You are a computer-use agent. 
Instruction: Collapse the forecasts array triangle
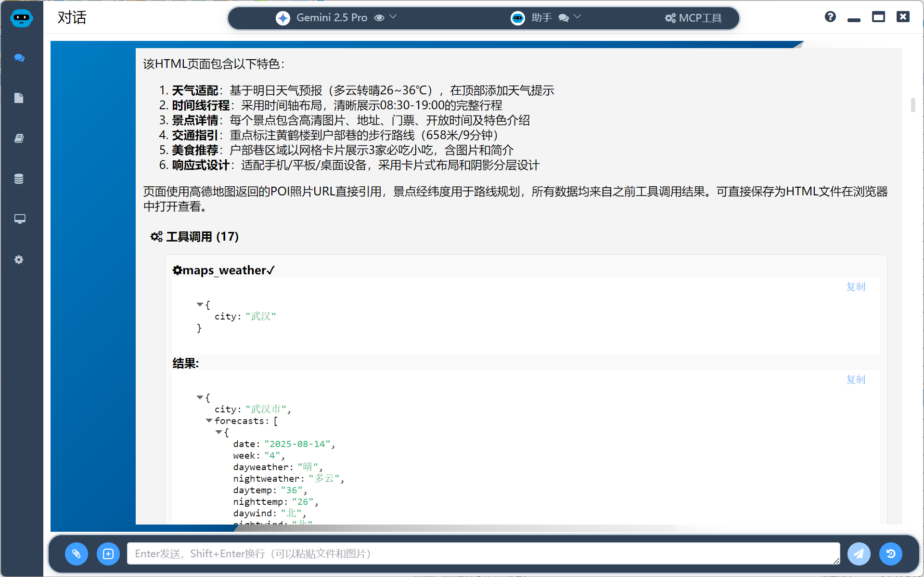209,421
